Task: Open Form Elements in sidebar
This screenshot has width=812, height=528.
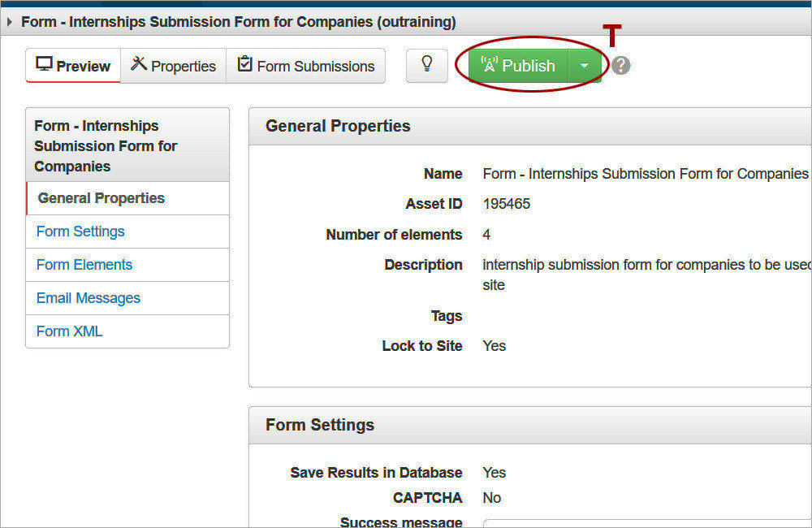Action: click(x=84, y=265)
